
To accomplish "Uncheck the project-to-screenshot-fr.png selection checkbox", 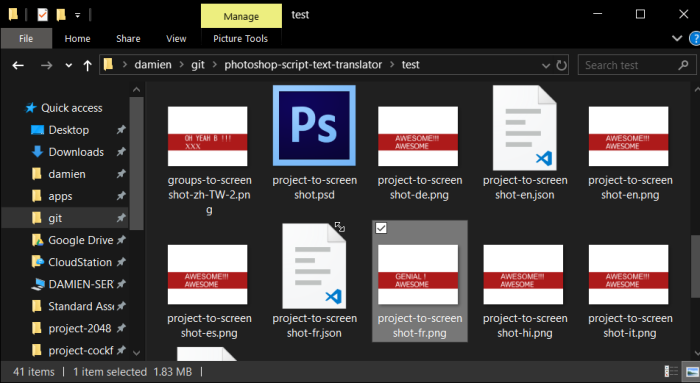I will pyautogui.click(x=381, y=228).
